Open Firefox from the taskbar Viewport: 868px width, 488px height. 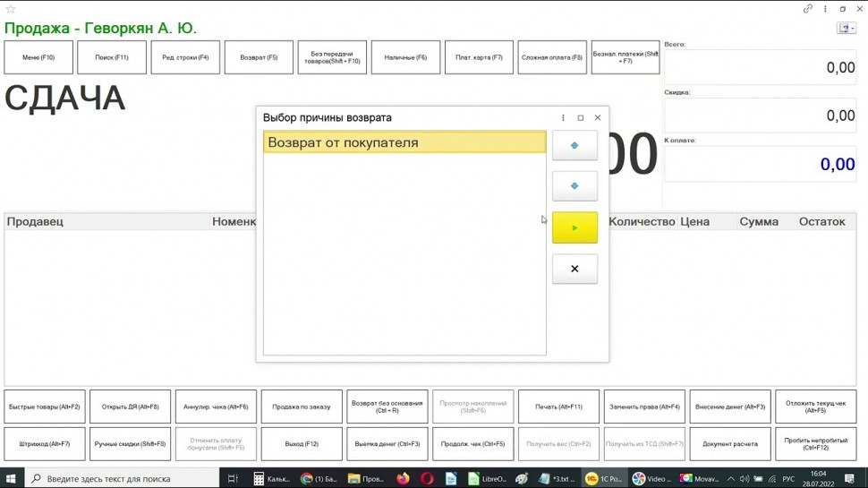(404, 479)
